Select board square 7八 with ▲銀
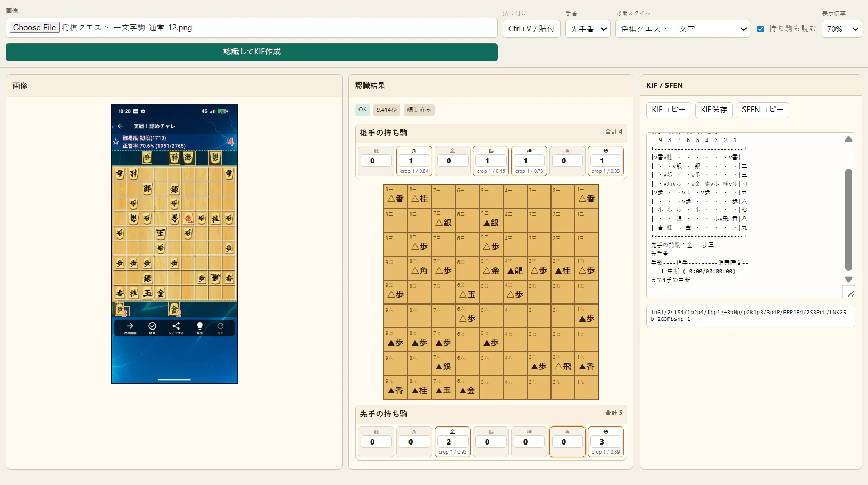The image size is (868, 485). point(443,364)
